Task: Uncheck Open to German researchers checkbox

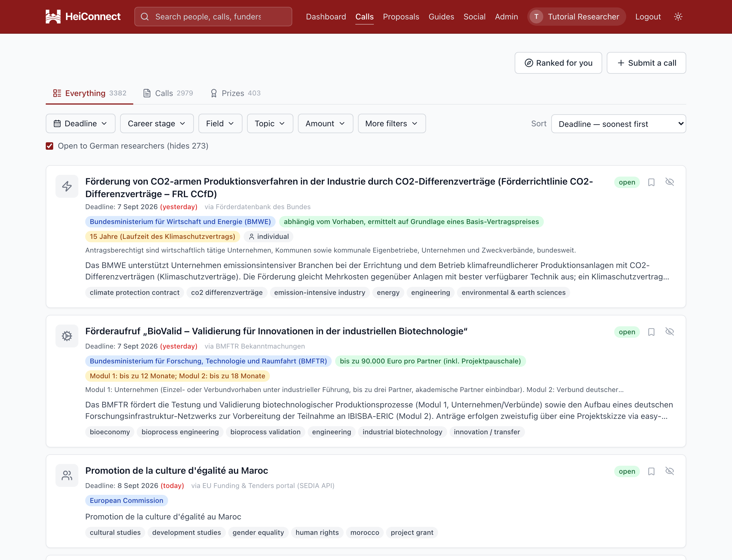Action: [49, 146]
